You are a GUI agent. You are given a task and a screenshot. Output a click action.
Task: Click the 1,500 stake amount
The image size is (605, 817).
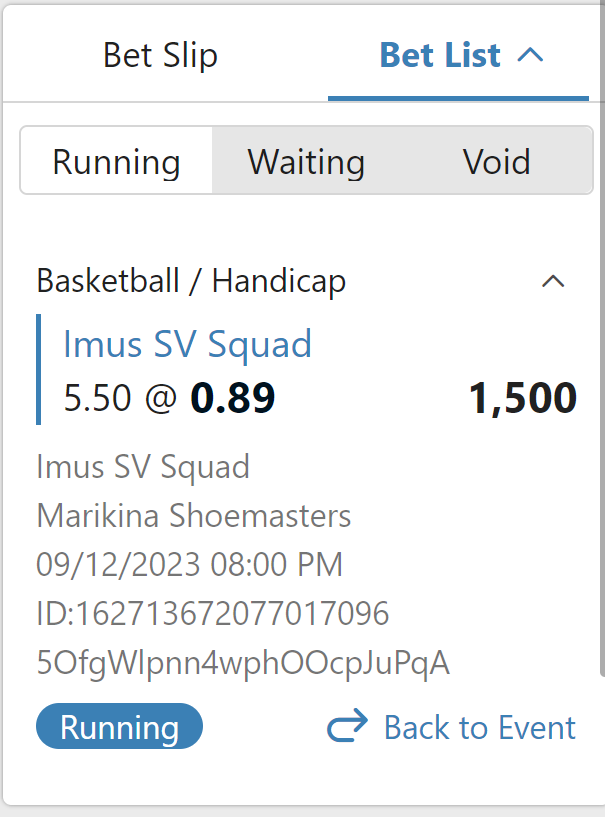click(522, 398)
